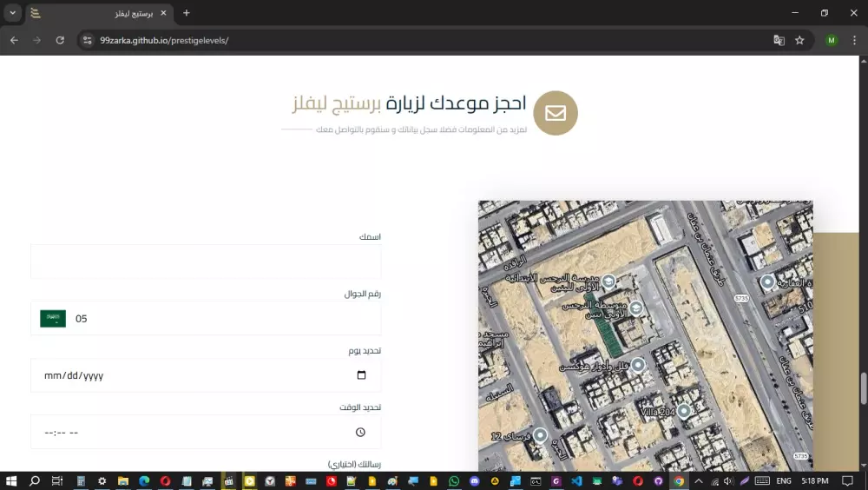This screenshot has width=868, height=490.
Task: Click the envelope icon beside the booking heading
Action: pos(556,113)
